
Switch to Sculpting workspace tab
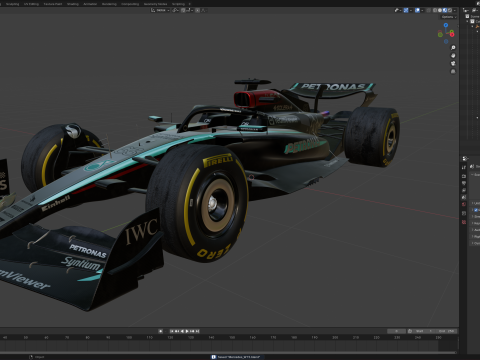pos(12,4)
